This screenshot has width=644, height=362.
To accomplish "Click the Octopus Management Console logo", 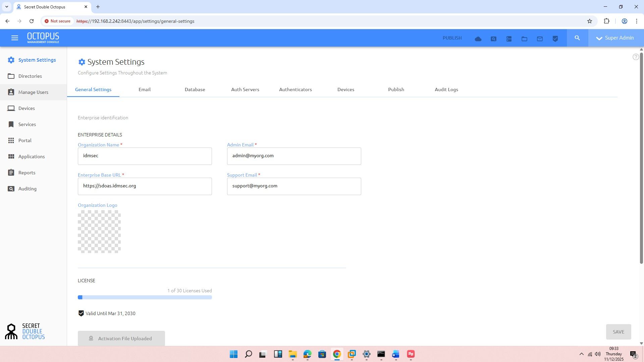I will click(x=43, y=38).
